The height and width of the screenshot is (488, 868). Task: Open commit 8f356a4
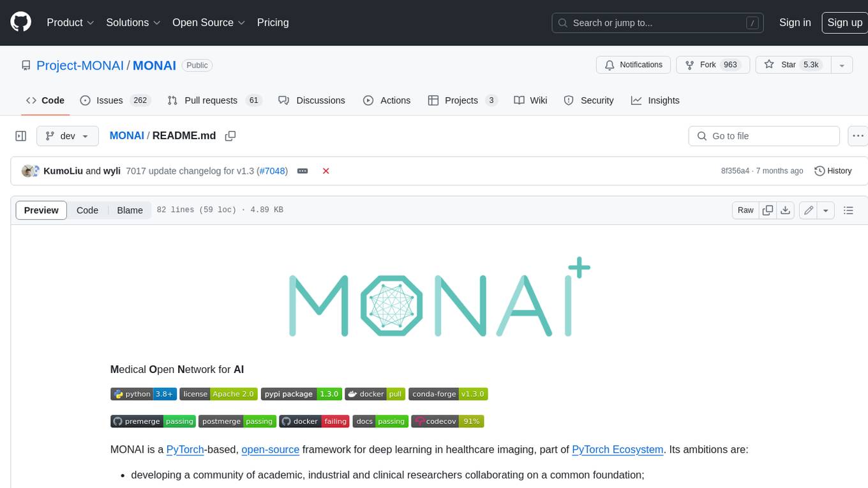(x=735, y=171)
